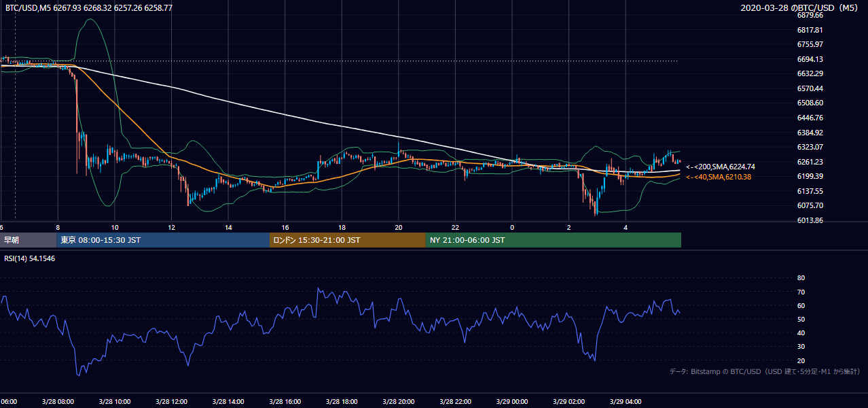Select the 東京 08:00-15:30 JST session bar
This screenshot has height=408, width=868.
163,240
